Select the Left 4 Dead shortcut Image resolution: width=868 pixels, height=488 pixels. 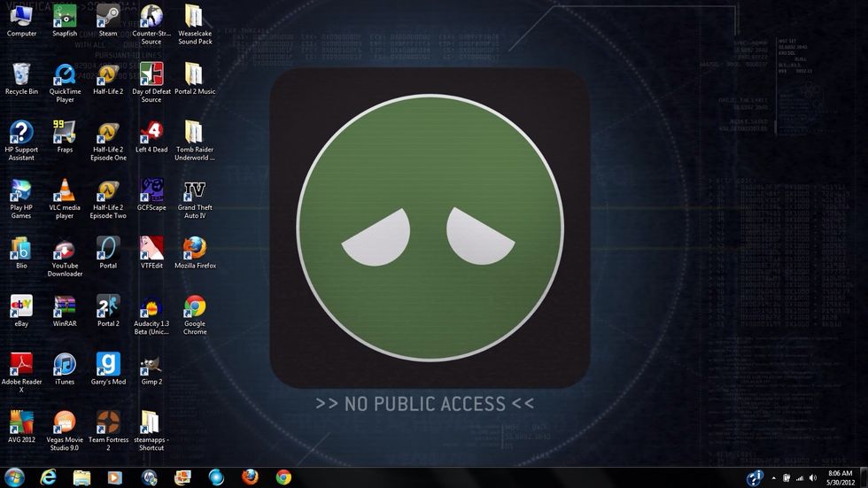[151, 136]
